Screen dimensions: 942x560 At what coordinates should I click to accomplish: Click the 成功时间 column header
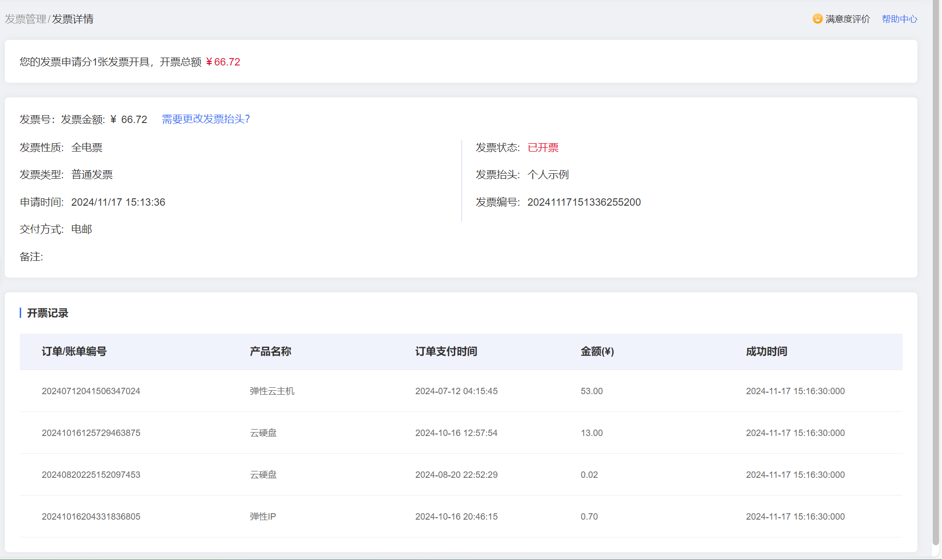(766, 351)
